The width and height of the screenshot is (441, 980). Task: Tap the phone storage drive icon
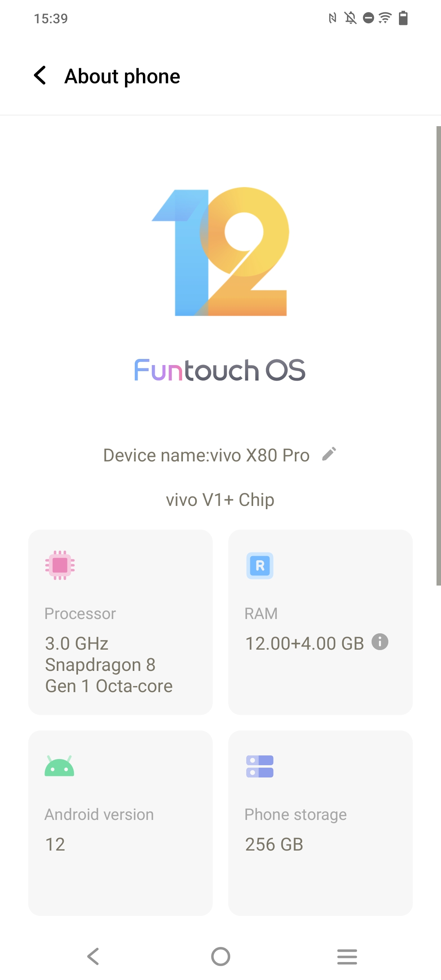[260, 766]
